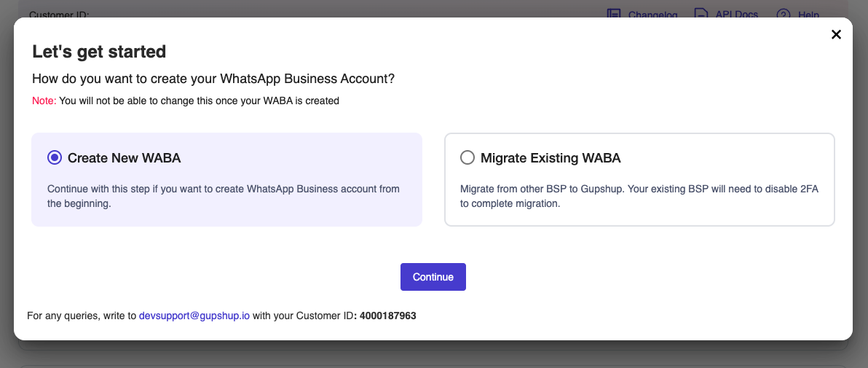The width and height of the screenshot is (868, 368).
Task: Click the Changelog icon in background header
Action: pyautogui.click(x=613, y=13)
